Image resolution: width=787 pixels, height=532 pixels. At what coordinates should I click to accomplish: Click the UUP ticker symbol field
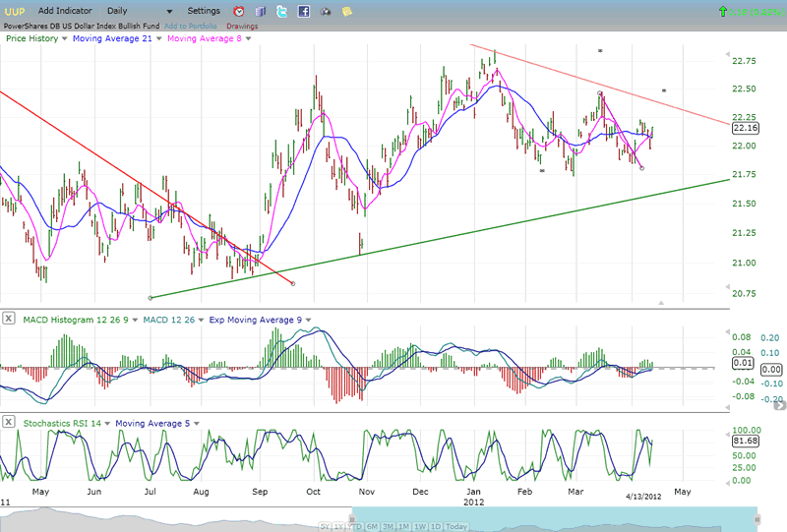pos(14,11)
